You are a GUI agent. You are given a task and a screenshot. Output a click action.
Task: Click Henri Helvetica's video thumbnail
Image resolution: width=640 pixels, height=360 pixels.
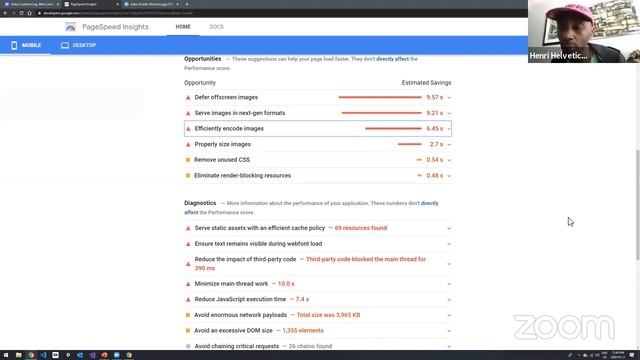(584, 31)
